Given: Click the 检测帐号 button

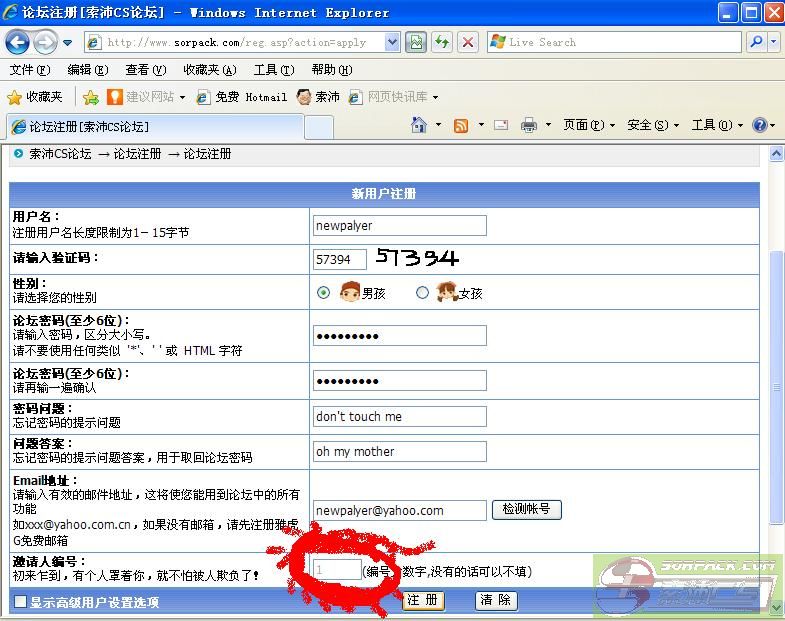Looking at the screenshot, I should (x=526, y=510).
